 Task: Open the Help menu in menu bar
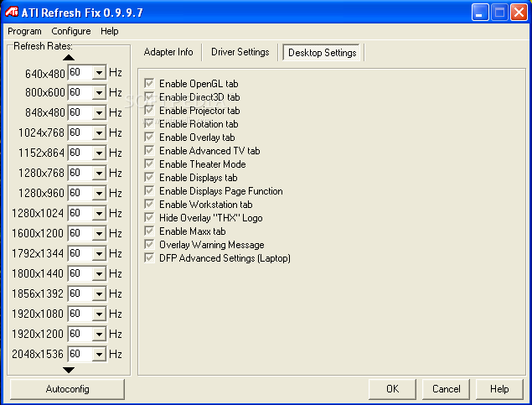pos(109,31)
